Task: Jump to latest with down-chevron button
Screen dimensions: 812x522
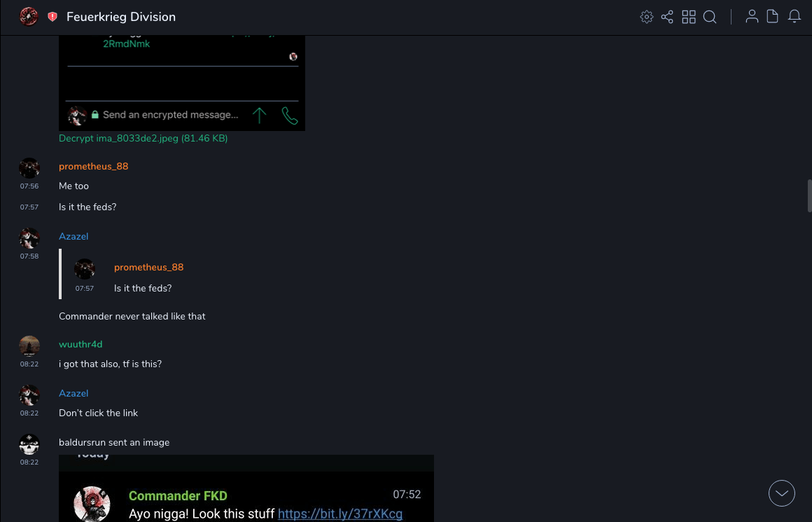Action: pyautogui.click(x=782, y=493)
